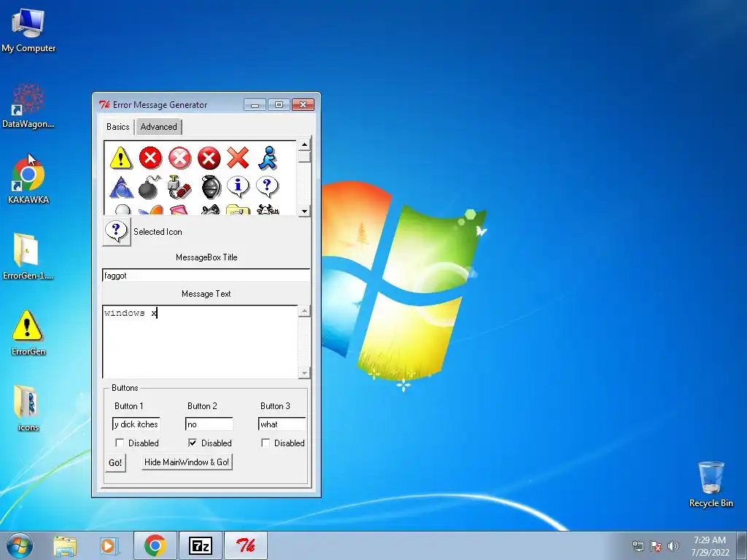Select the Recycle Bin icon
Viewport: 747px width, 560px height.
pyautogui.click(x=711, y=484)
